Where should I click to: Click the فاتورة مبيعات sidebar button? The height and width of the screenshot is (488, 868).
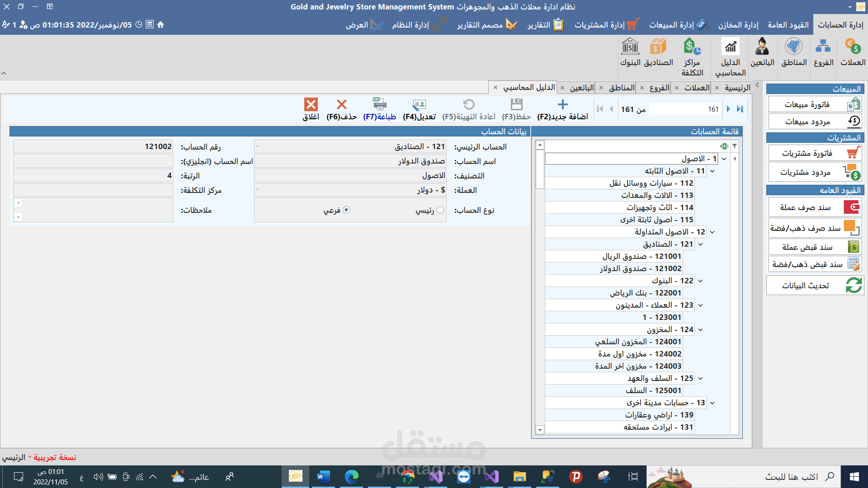(x=807, y=104)
